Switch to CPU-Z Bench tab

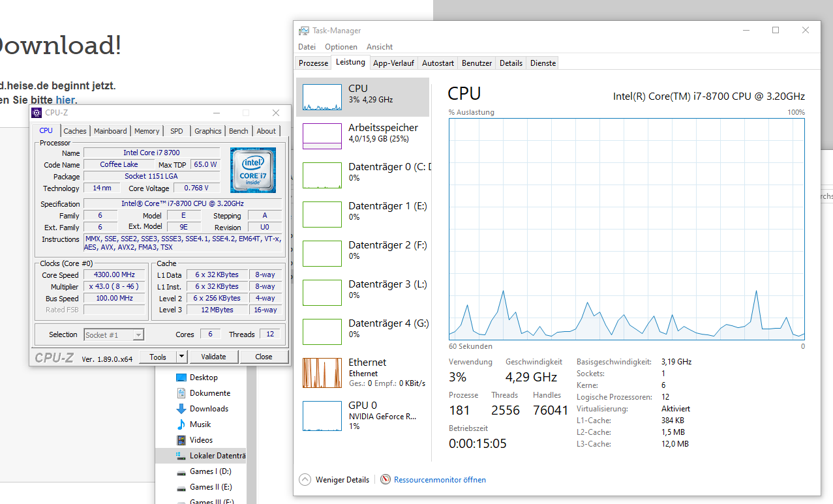click(x=239, y=131)
